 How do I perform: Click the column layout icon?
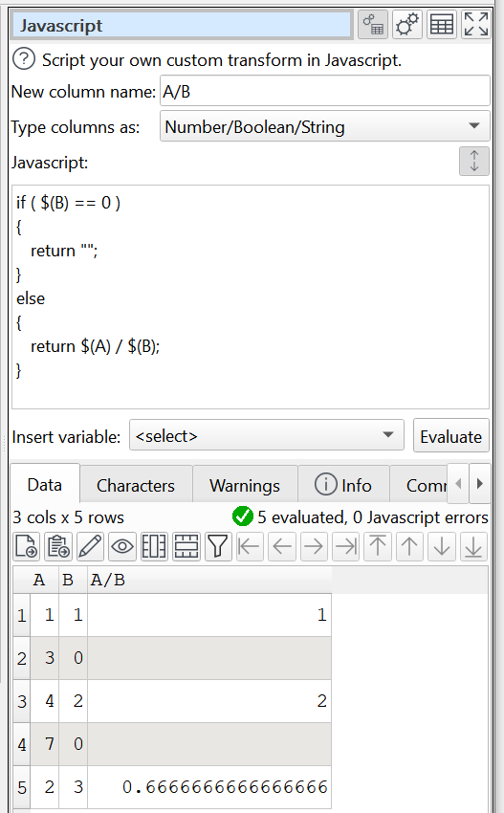(x=154, y=546)
